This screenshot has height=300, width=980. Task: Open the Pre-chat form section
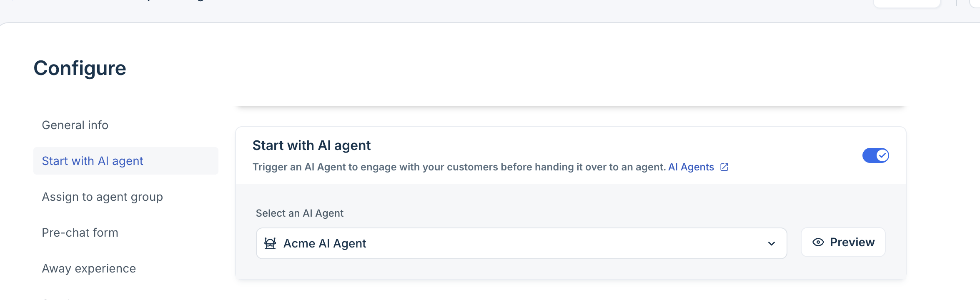click(80, 232)
